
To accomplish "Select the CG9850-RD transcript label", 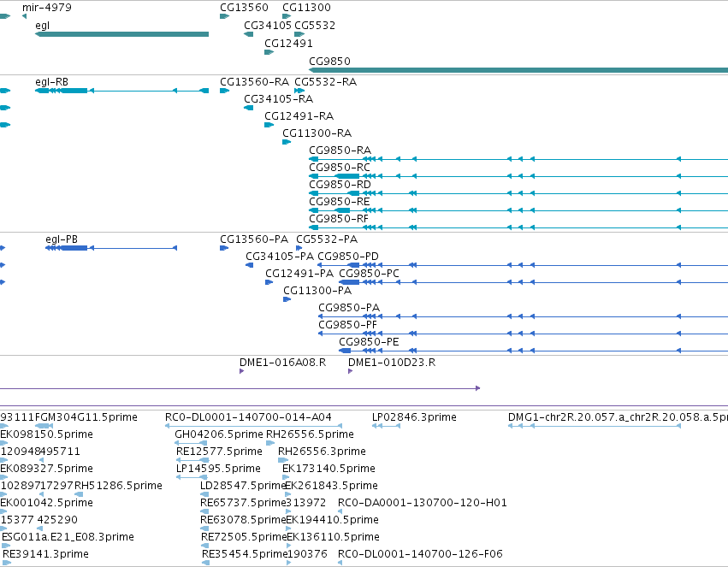I will (340, 185).
